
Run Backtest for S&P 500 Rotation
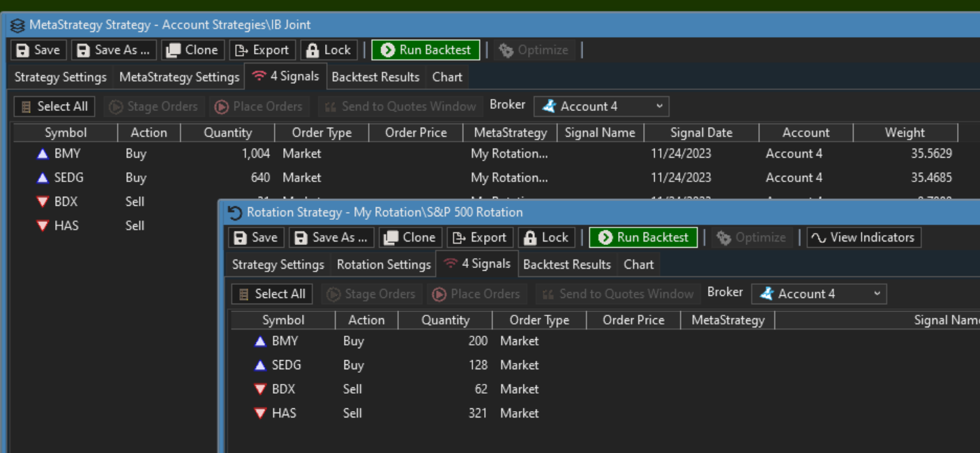coord(643,237)
